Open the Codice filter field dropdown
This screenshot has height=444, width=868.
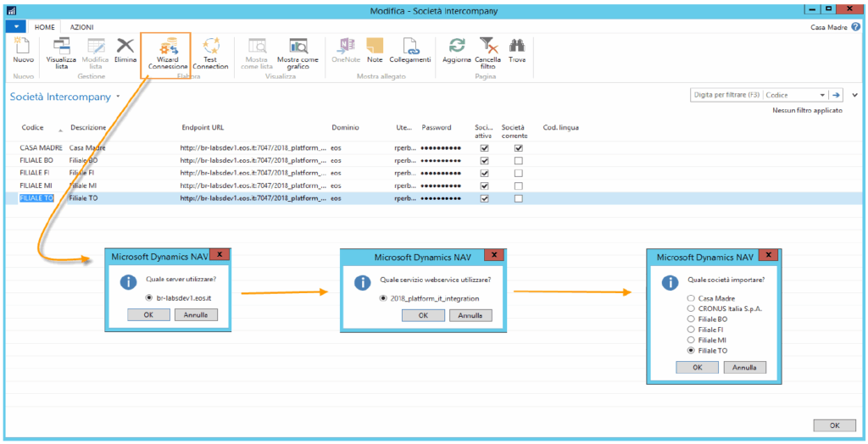822,95
